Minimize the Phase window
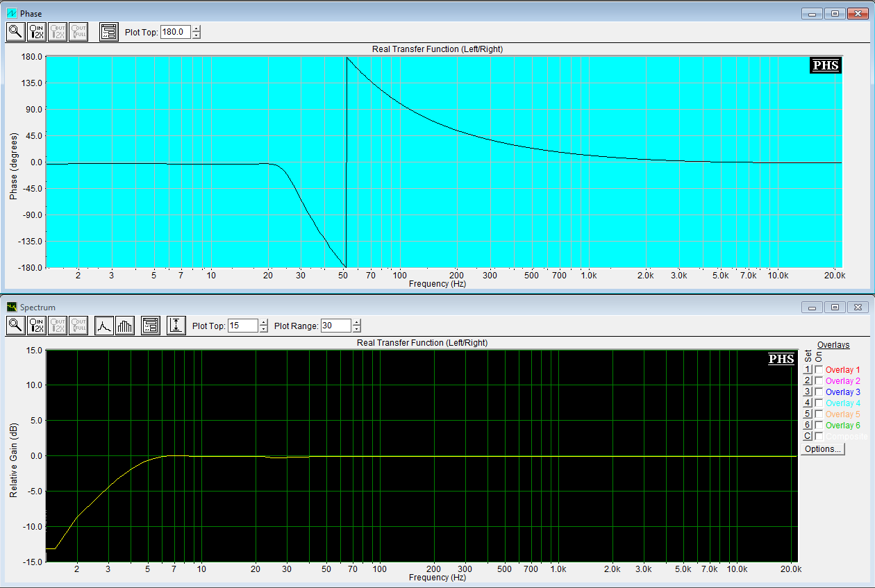This screenshot has height=588, width=875. pyautogui.click(x=811, y=13)
